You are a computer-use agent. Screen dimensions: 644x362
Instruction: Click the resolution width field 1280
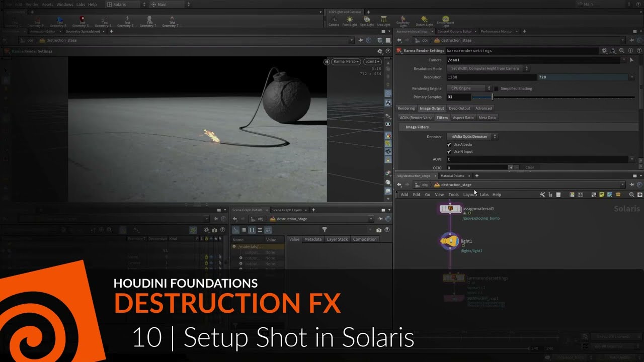[x=491, y=77]
